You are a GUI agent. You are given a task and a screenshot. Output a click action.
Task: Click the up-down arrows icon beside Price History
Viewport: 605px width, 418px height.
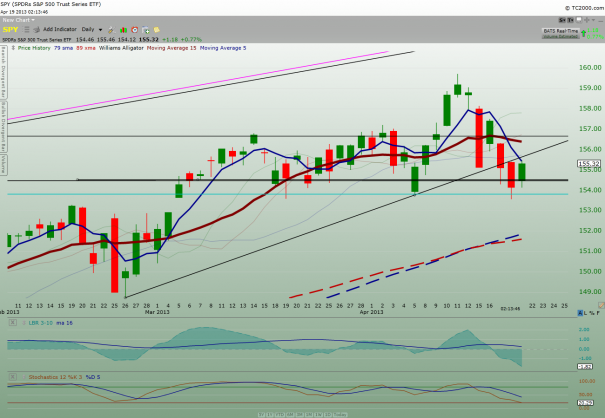click(13, 48)
